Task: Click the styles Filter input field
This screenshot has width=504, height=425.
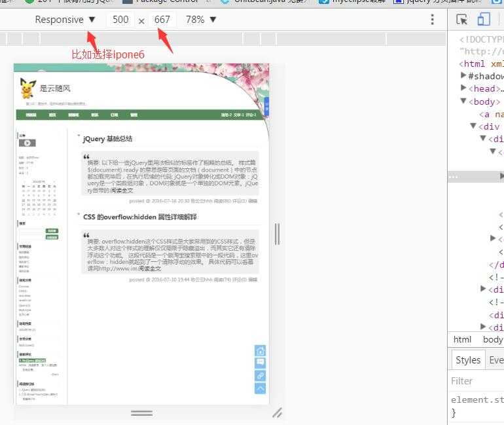Action: 477,381
